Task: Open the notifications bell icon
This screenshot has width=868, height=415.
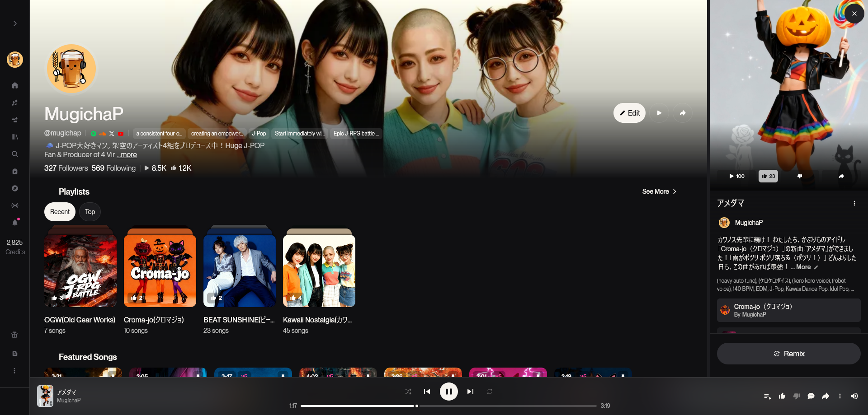Action: (15, 223)
